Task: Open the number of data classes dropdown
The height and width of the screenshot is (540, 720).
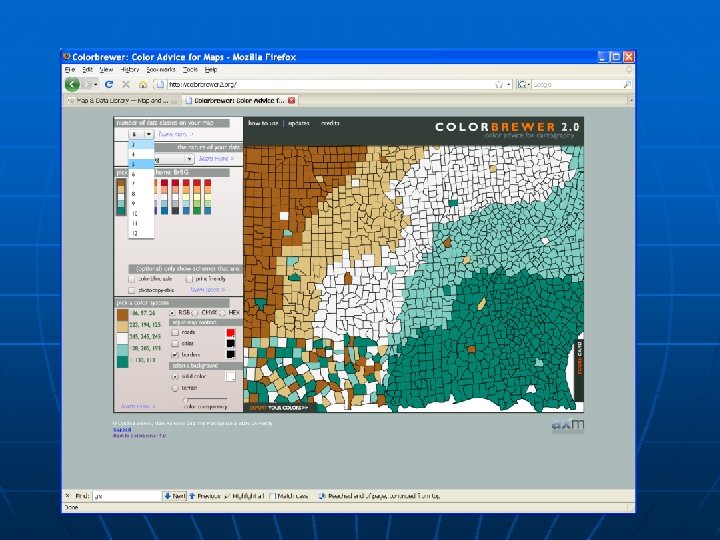Action: (x=141, y=134)
